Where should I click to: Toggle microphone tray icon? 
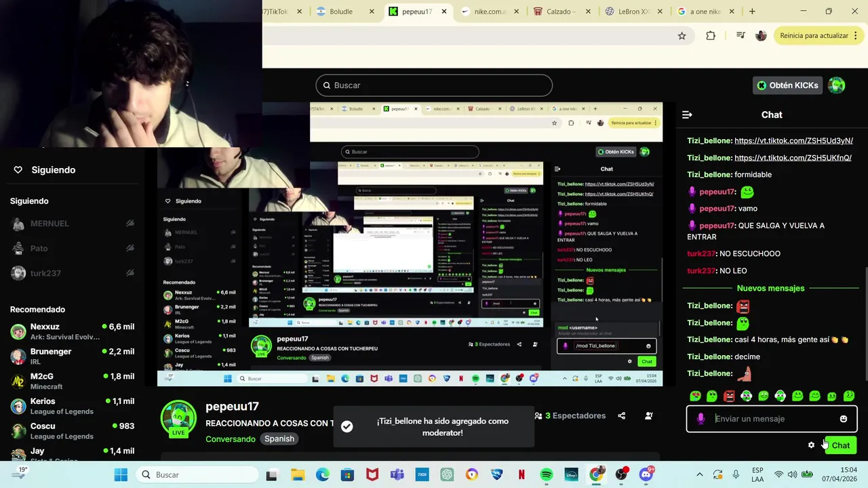tap(736, 475)
